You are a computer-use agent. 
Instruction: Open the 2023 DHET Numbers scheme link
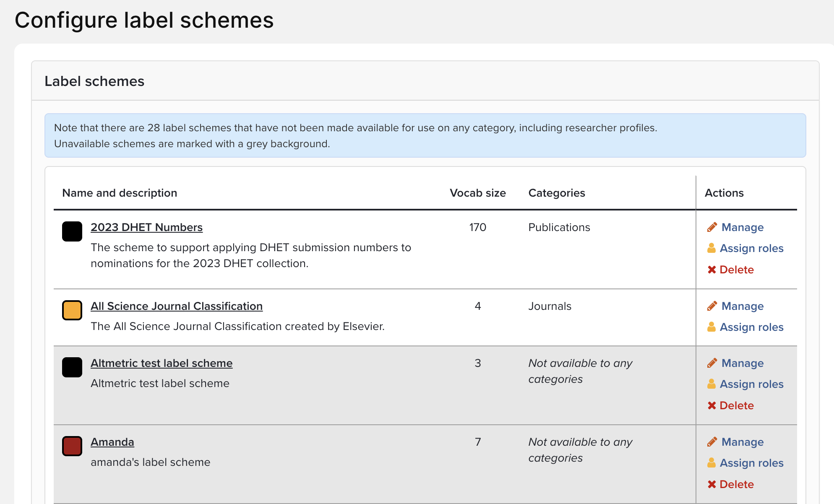[x=146, y=227]
